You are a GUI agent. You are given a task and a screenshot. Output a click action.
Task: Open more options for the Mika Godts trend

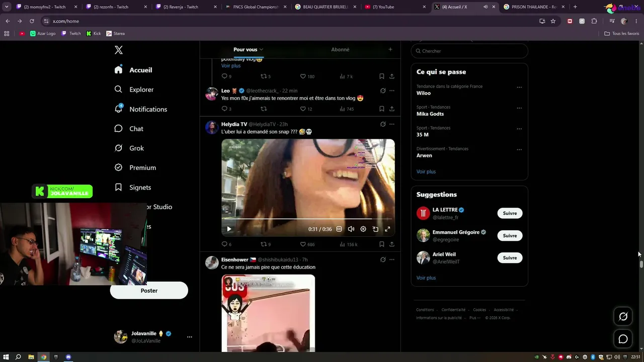click(519, 108)
